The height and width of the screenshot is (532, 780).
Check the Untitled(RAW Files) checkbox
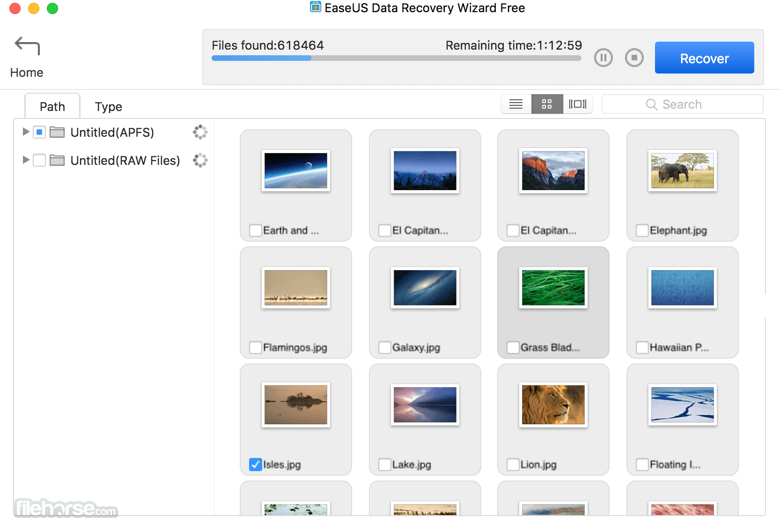point(39,161)
